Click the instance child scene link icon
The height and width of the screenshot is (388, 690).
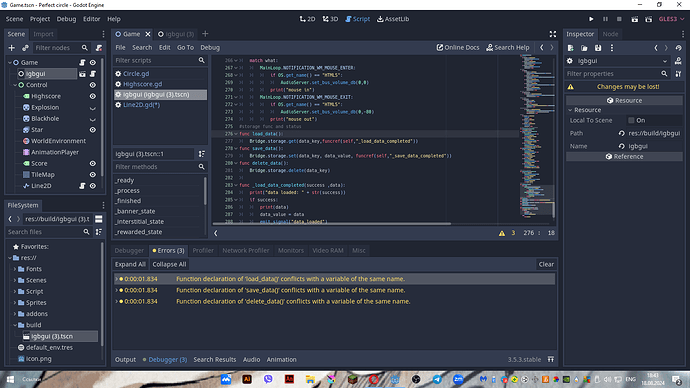point(25,48)
